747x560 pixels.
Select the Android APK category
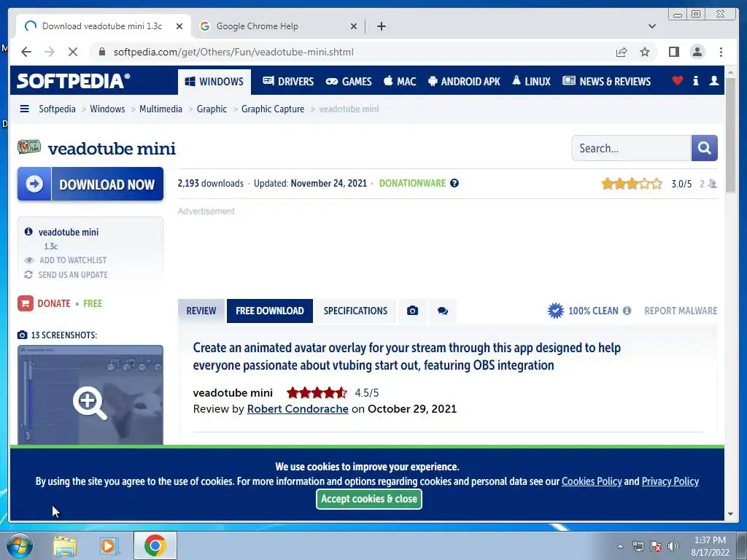point(464,82)
